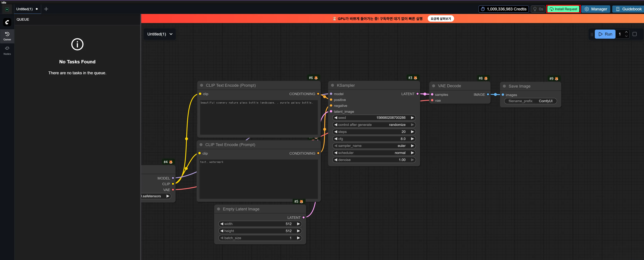Click the filename_prefix ComfyUI field
644x260 pixels.
pos(530,101)
